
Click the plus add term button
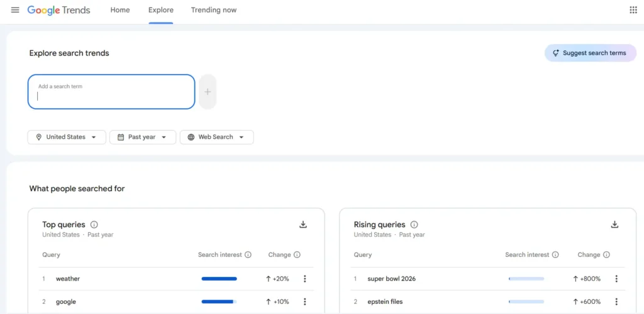[208, 92]
